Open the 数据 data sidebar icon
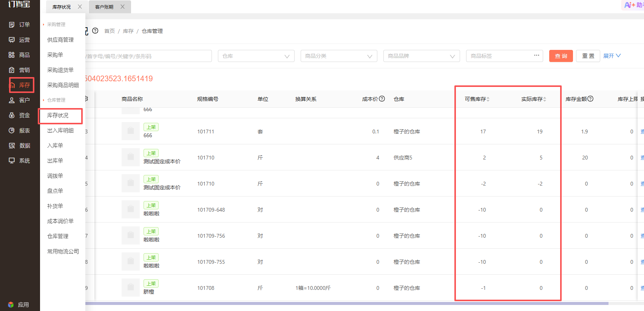This screenshot has height=311, width=644. [12, 145]
